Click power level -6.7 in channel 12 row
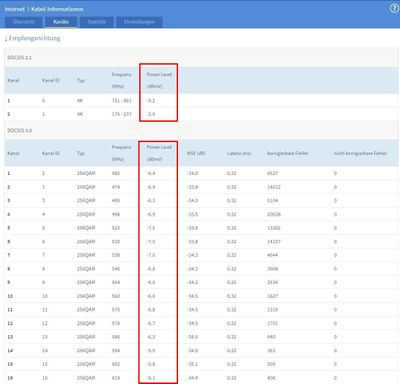Screen dimensions: 400x384 point(151,323)
